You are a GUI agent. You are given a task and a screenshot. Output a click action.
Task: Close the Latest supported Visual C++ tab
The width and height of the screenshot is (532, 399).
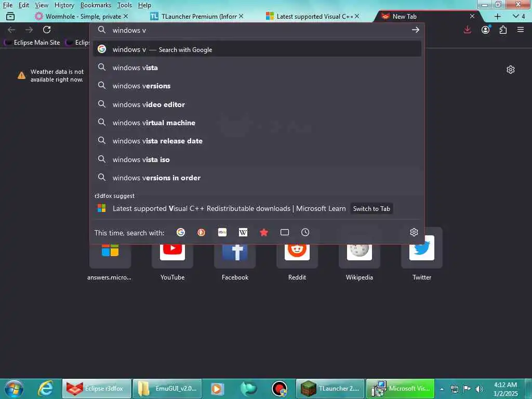(357, 16)
